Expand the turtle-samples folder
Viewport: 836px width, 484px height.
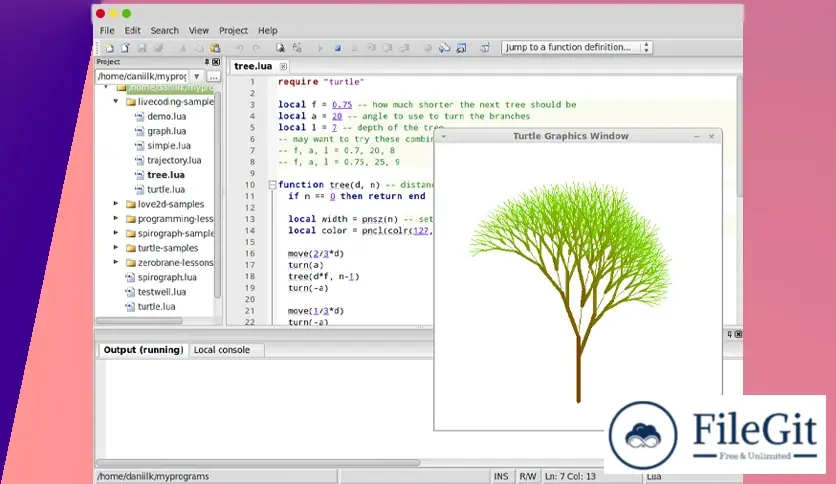point(116,247)
